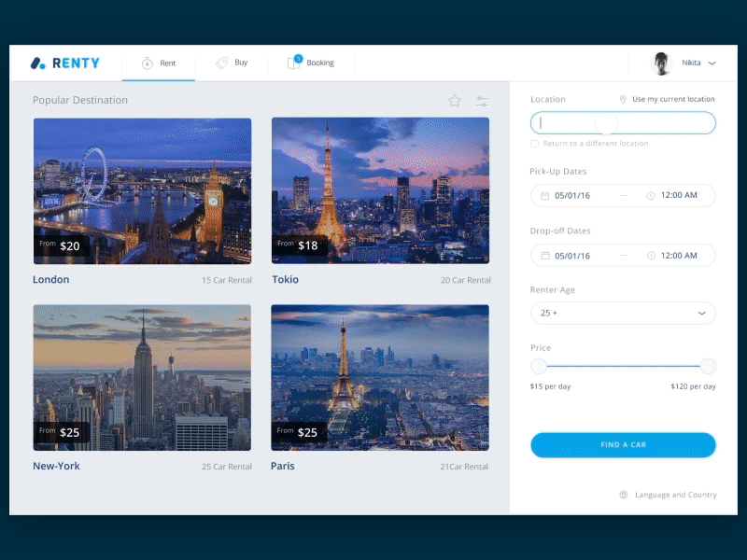Select the Pick-Up time 12:00 AM

[679, 195]
